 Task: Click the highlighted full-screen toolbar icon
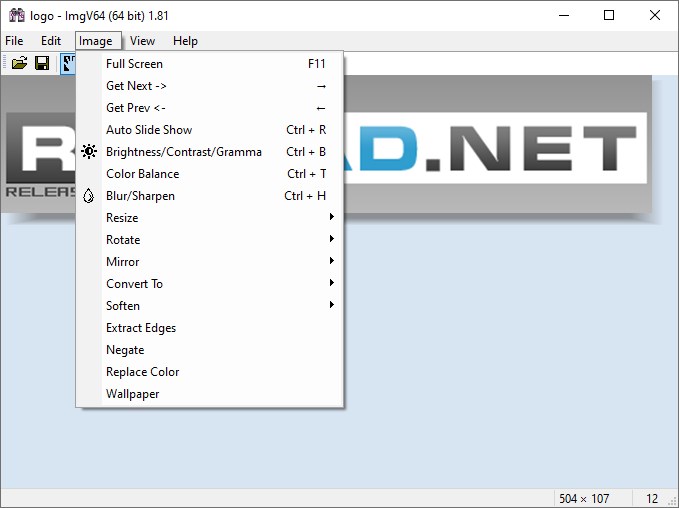68,64
